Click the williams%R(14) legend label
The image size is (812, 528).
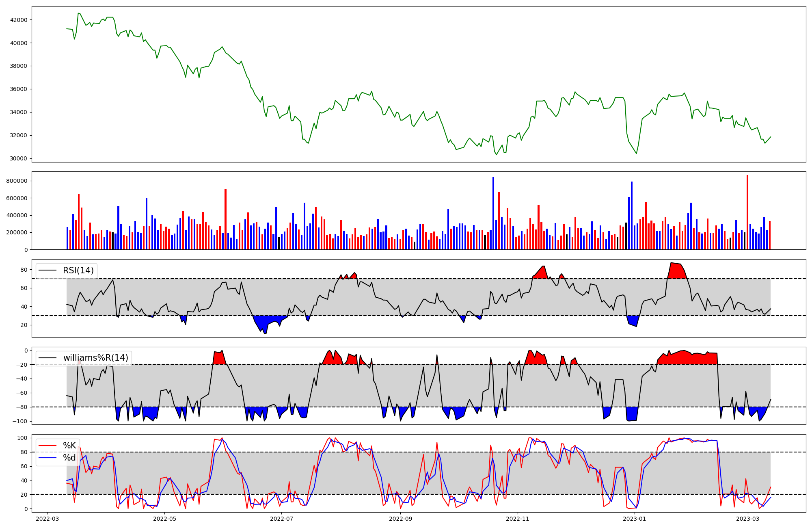tap(95, 358)
